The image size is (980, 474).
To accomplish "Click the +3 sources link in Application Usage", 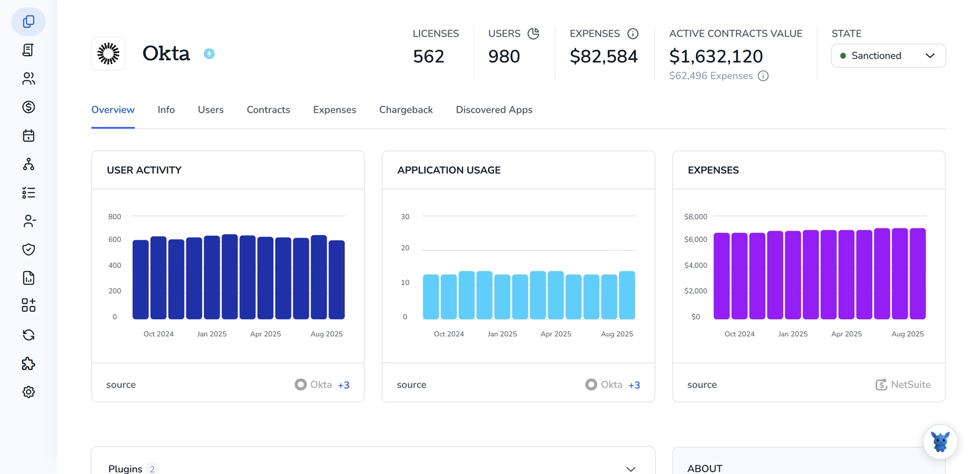I will click(634, 385).
